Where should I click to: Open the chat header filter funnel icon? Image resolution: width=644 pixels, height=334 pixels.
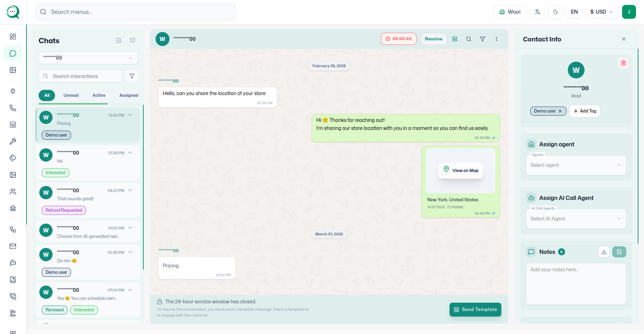[483, 39]
